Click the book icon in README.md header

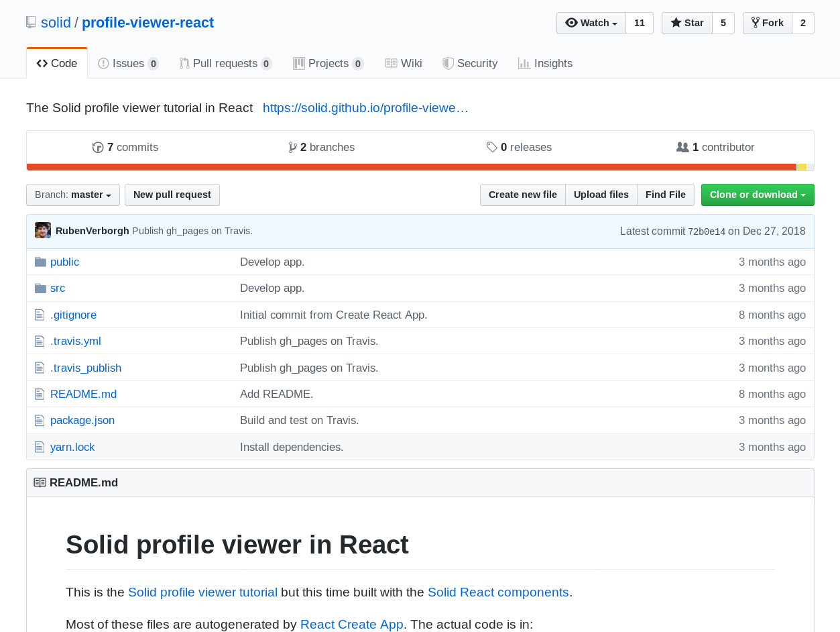pyautogui.click(x=40, y=482)
